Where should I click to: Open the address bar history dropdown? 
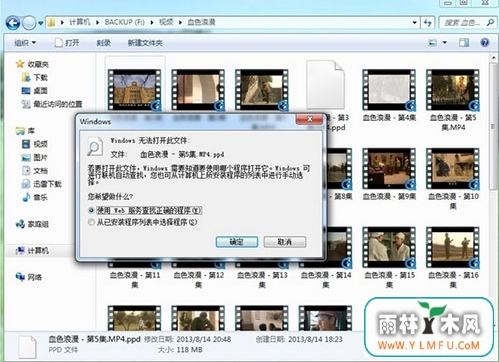(414, 23)
